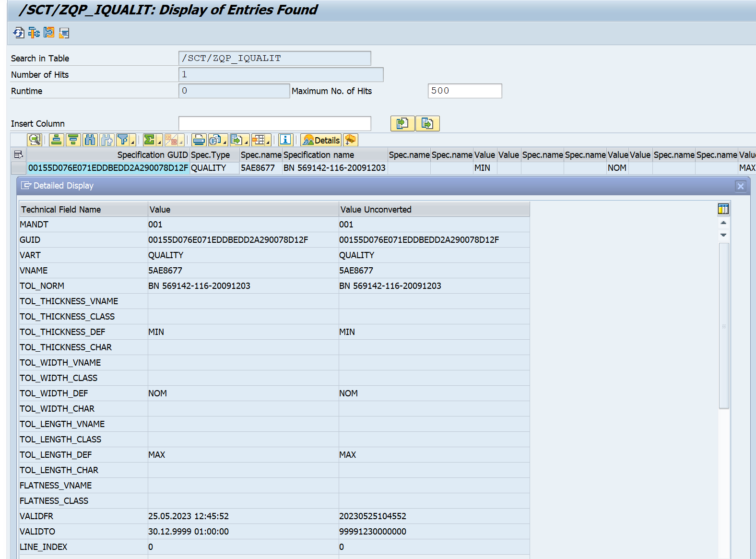Click the select-all rows icon in grid corner
The width and height of the screenshot is (756, 559).
[x=19, y=155]
